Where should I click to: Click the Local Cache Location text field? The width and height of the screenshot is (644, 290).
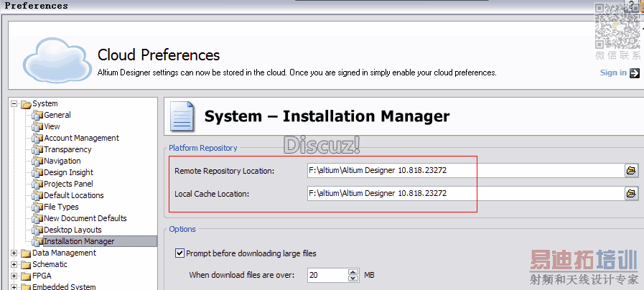click(465, 194)
